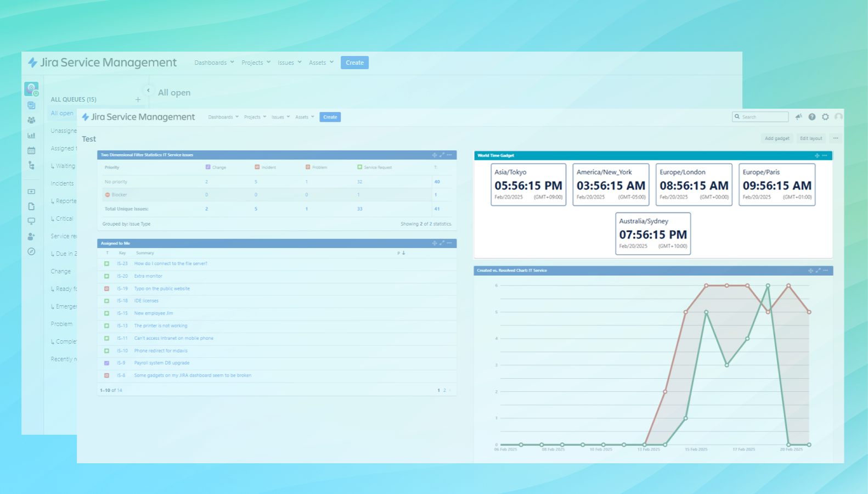Collapse the queues sidebar with chevron
The image size is (868, 494).
148,91
